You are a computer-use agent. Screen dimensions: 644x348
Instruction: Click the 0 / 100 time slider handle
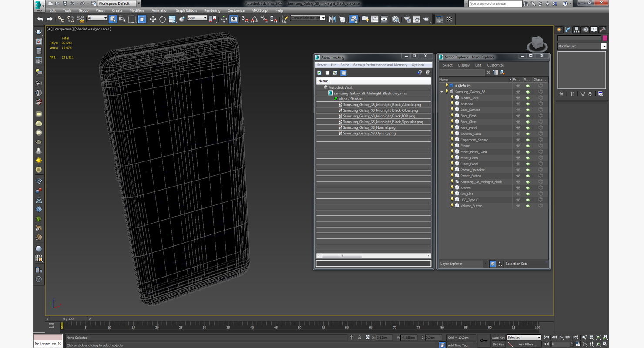point(68,319)
